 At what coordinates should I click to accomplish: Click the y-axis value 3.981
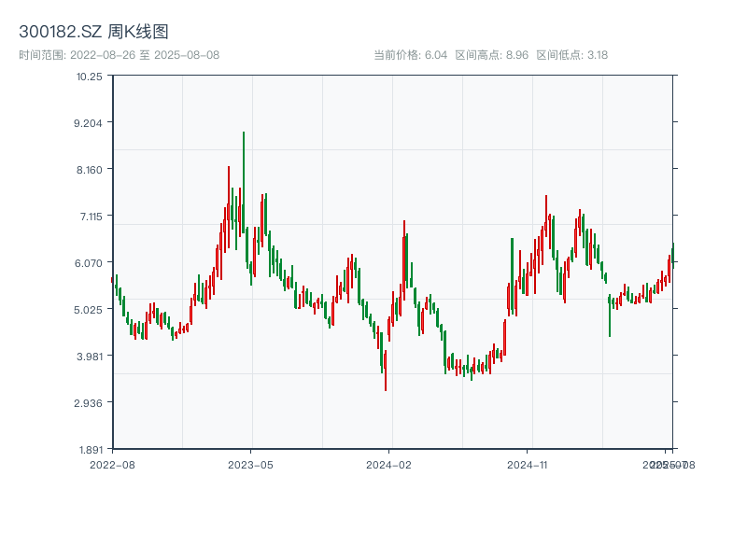pyautogui.click(x=89, y=357)
